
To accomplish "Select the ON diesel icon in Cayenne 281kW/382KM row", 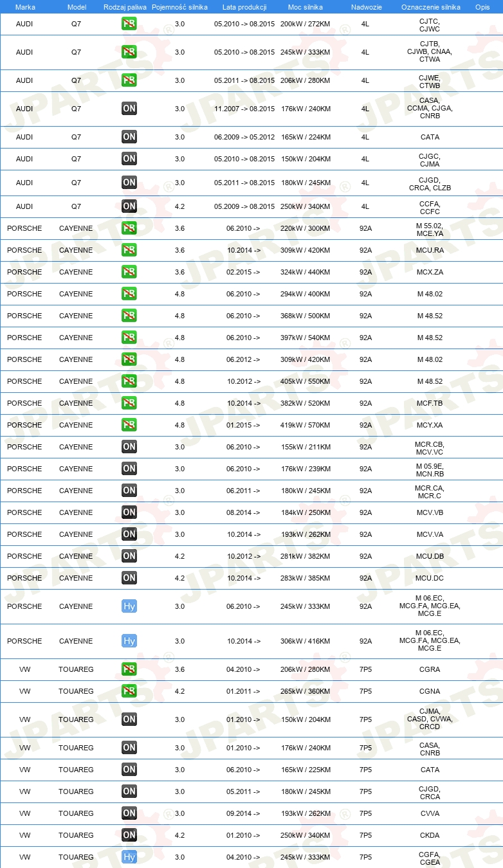I will (x=129, y=556).
